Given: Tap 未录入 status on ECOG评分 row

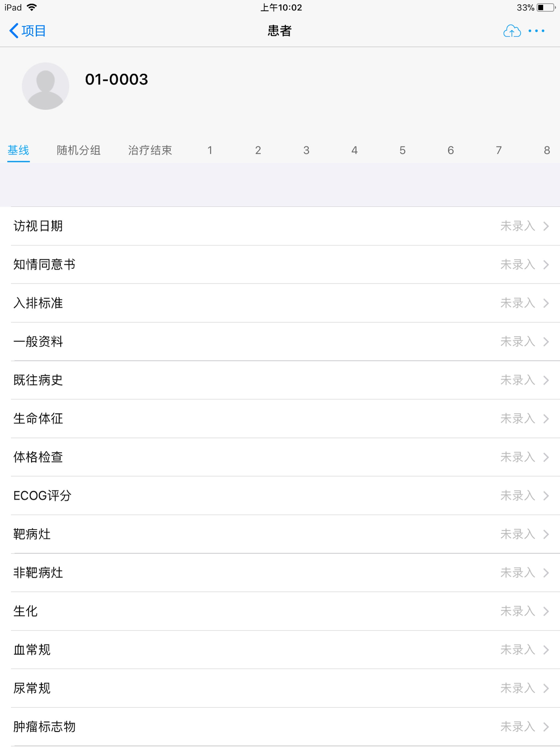Looking at the screenshot, I should [x=518, y=495].
